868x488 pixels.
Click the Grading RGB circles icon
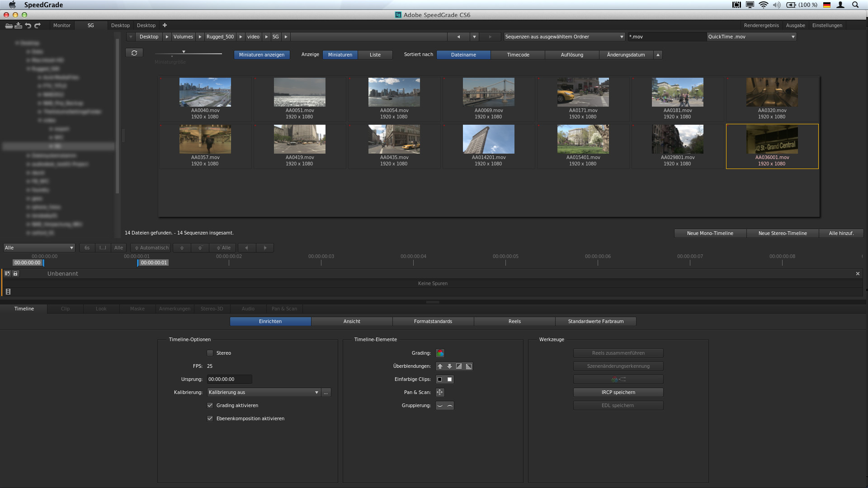(440, 353)
